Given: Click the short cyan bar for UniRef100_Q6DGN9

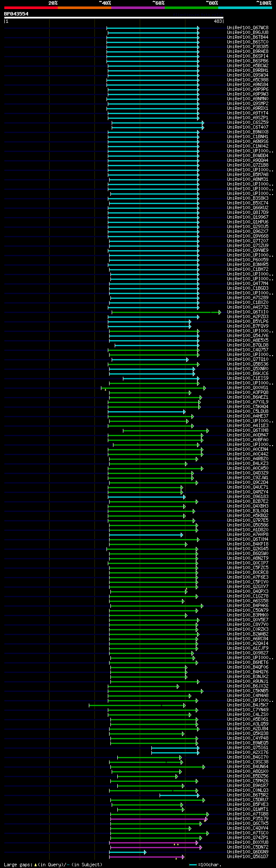Looking at the screenshot, I should point(128,852).
